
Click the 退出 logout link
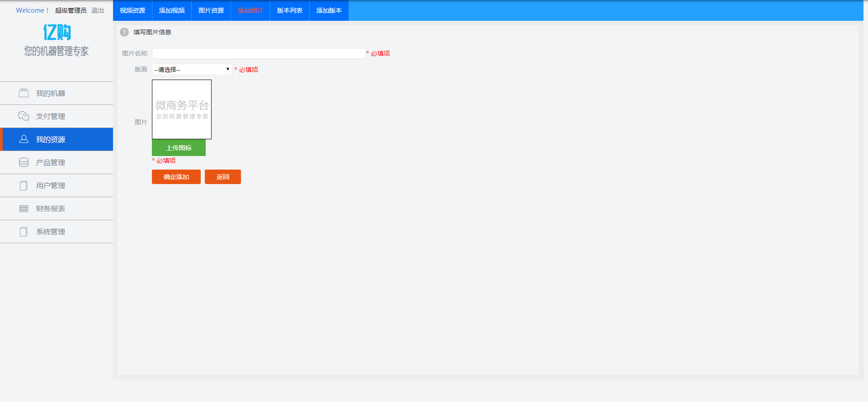click(98, 10)
